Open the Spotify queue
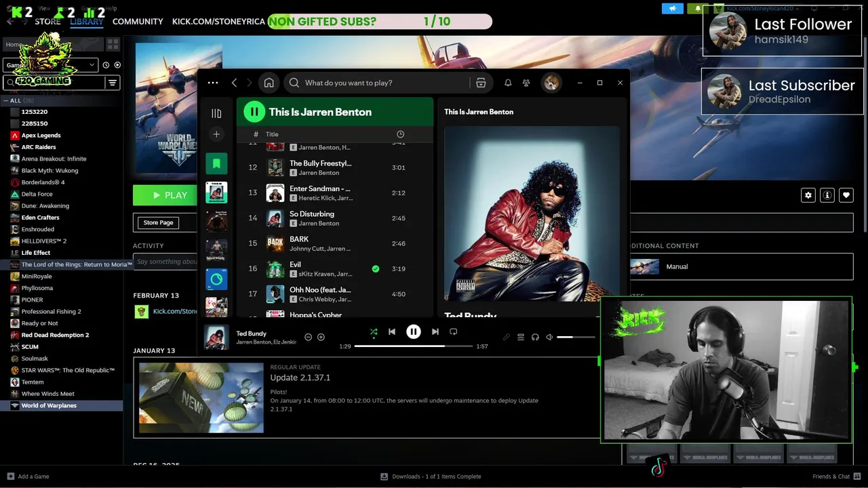The image size is (868, 488). (x=521, y=337)
